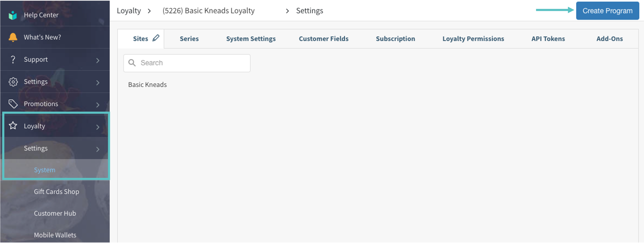The width and height of the screenshot is (644, 243).
Task: Collapse the Loyalty menu chevron
Action: tap(98, 127)
